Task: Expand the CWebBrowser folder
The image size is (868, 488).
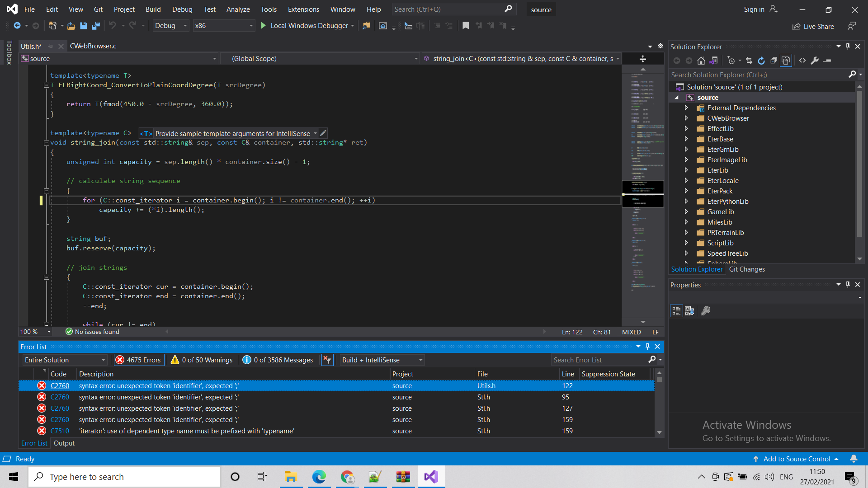Action: click(686, 118)
